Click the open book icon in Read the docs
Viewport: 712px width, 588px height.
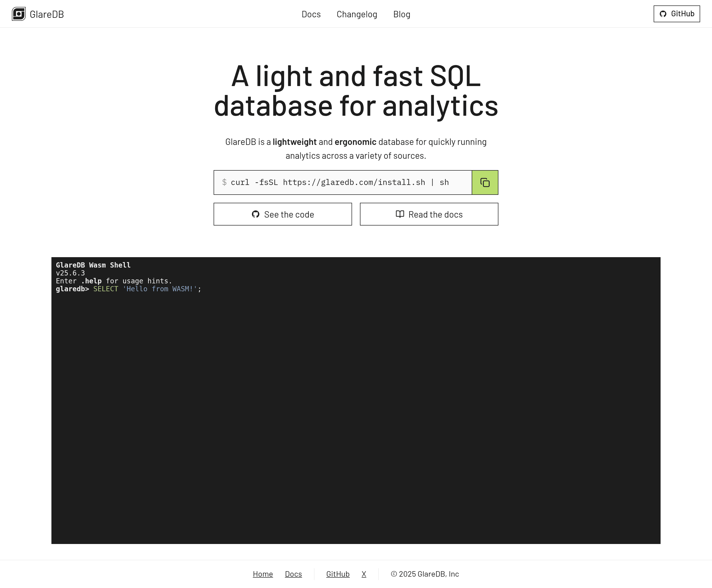(400, 214)
